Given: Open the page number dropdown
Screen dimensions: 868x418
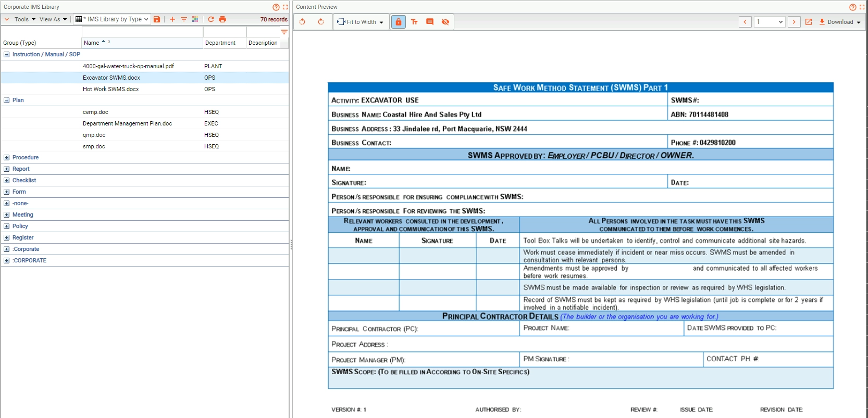Looking at the screenshot, I should point(770,22).
